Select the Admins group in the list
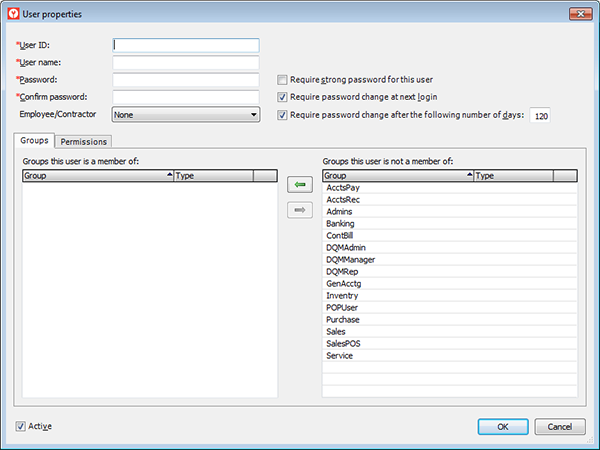Viewport: 600px width, 450px height. click(x=340, y=212)
